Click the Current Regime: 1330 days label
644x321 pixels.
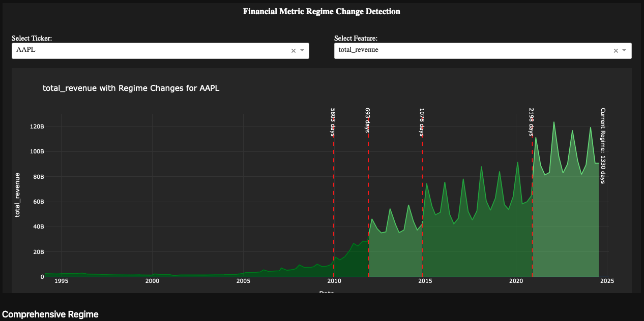[603, 145]
